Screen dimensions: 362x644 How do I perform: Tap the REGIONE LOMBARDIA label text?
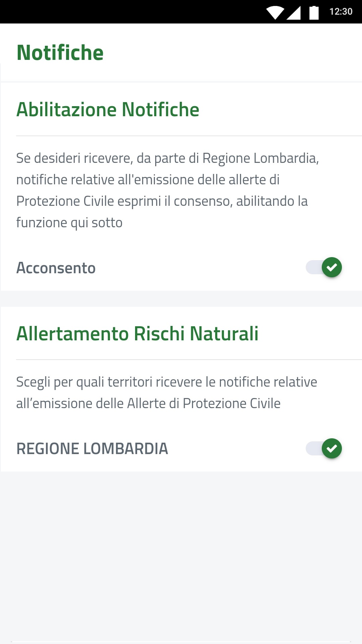pos(92,449)
